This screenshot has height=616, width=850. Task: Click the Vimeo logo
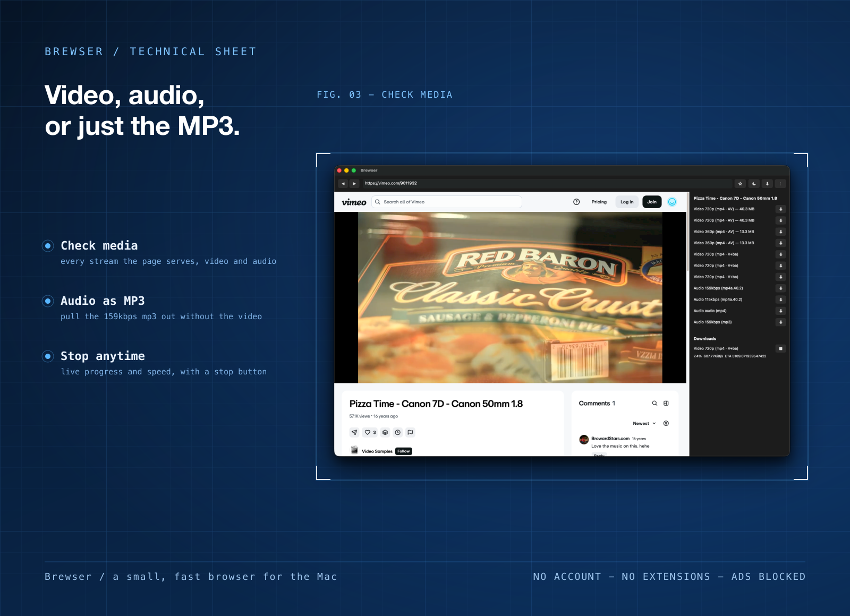click(354, 202)
